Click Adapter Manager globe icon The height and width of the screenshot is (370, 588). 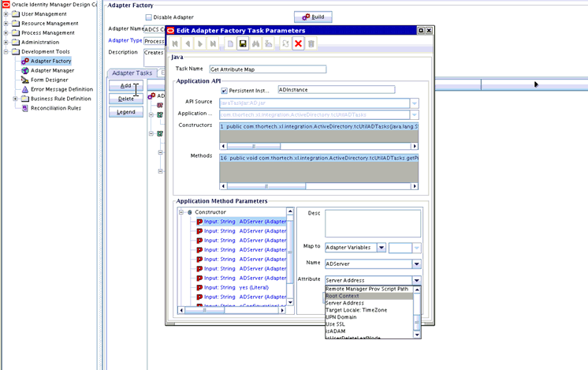pyautogui.click(x=25, y=70)
